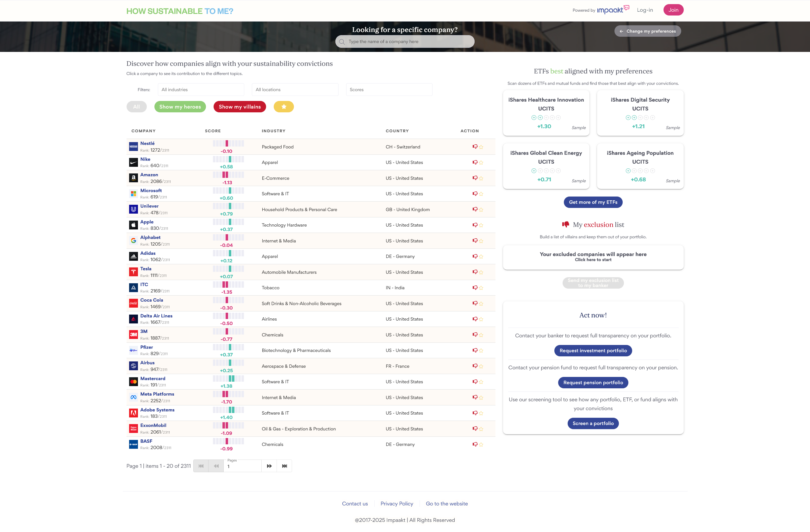Viewport: 810px width, 532px height.
Task: Click the favorite star for Nestlé
Action: 481,147
